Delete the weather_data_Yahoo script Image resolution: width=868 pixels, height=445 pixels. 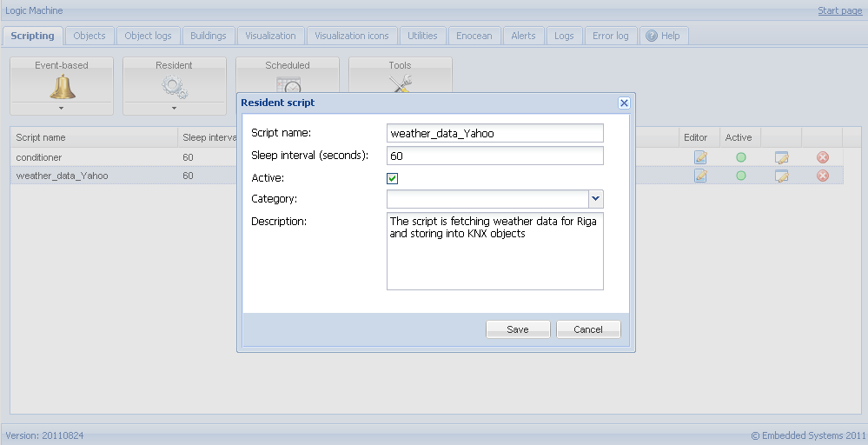coord(823,176)
